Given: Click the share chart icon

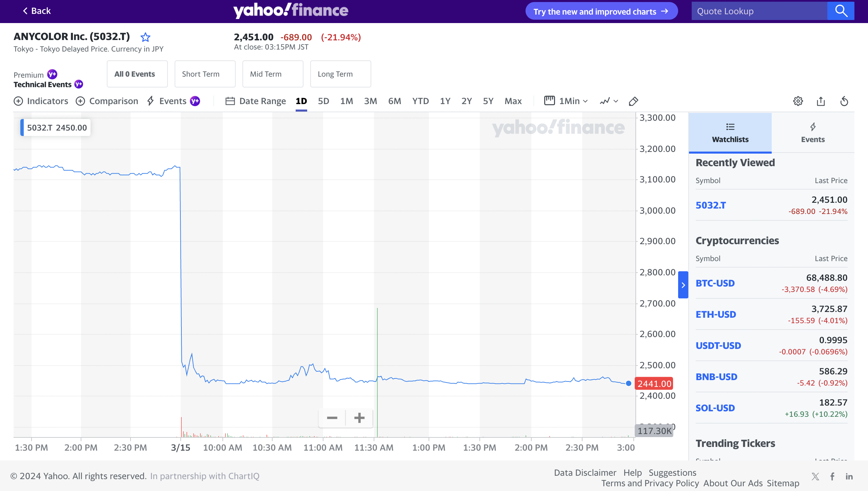Looking at the screenshot, I should click(x=821, y=101).
